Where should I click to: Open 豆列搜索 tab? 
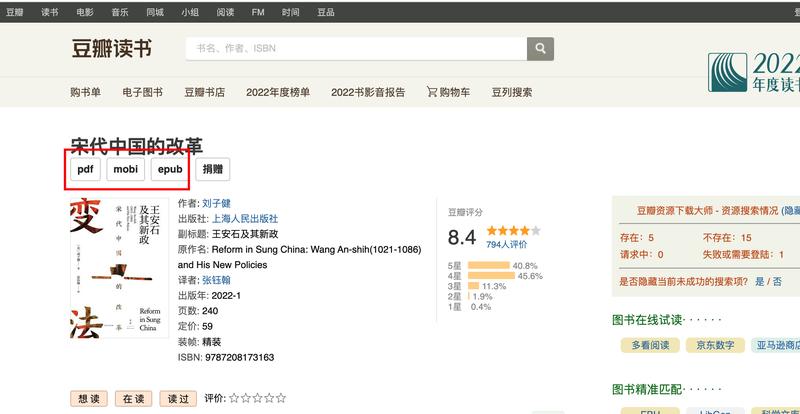click(512, 92)
